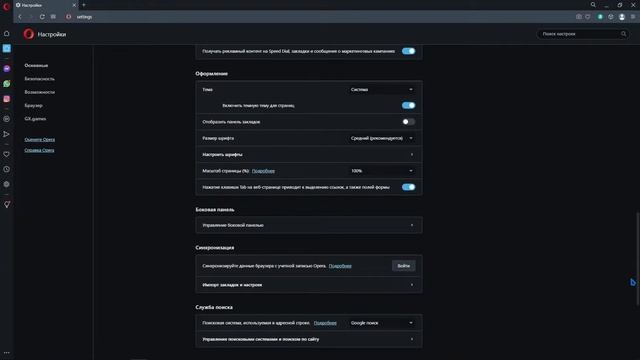Open the profile avatar icon in toolbar

point(622,17)
